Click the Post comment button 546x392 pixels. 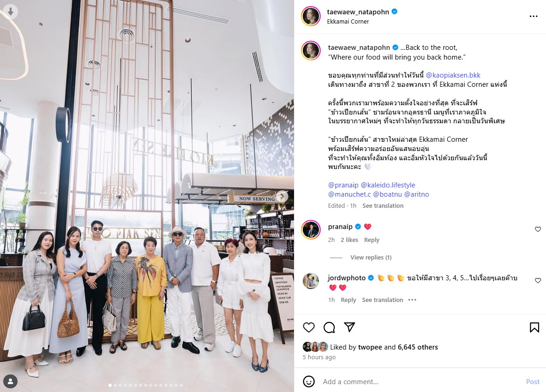tap(533, 382)
